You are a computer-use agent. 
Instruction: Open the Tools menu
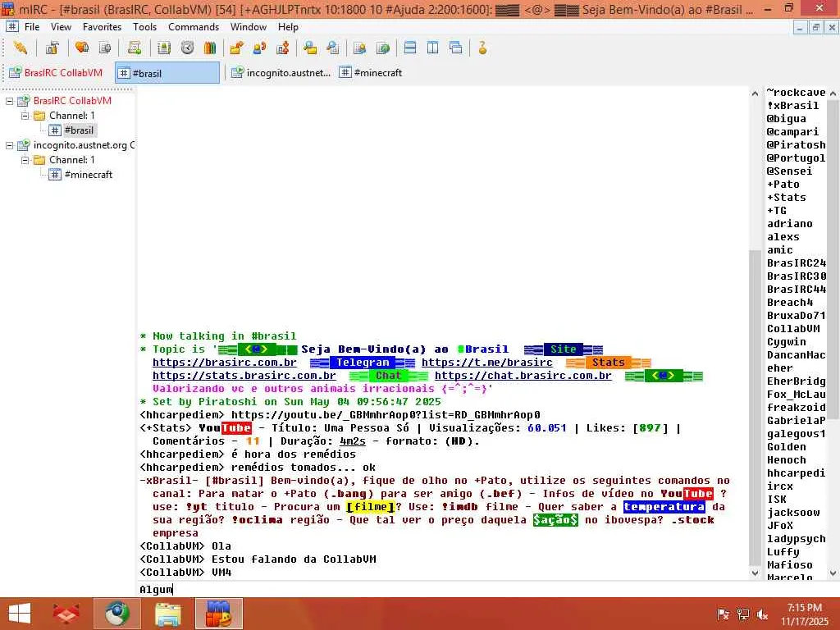pyautogui.click(x=144, y=27)
